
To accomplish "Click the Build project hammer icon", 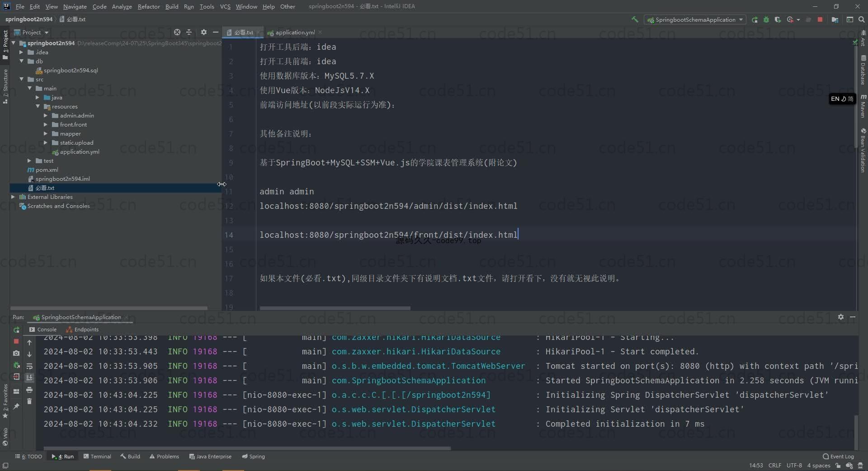I will (x=635, y=19).
